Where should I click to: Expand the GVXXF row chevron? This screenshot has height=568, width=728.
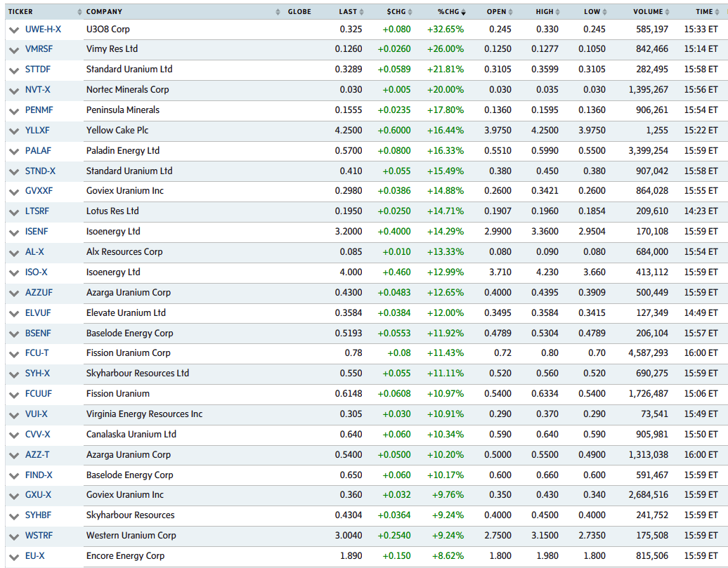(14, 192)
